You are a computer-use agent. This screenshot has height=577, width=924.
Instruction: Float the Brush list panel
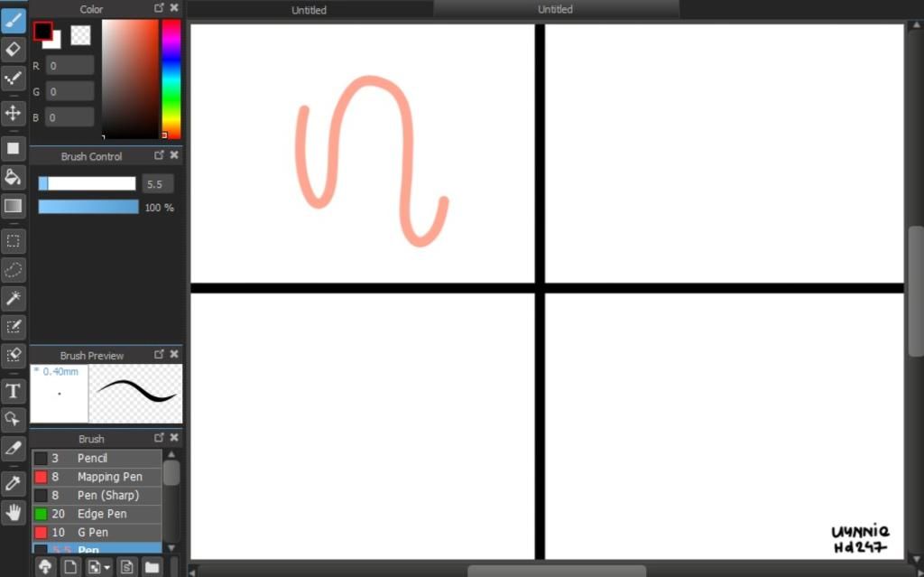[x=159, y=438]
